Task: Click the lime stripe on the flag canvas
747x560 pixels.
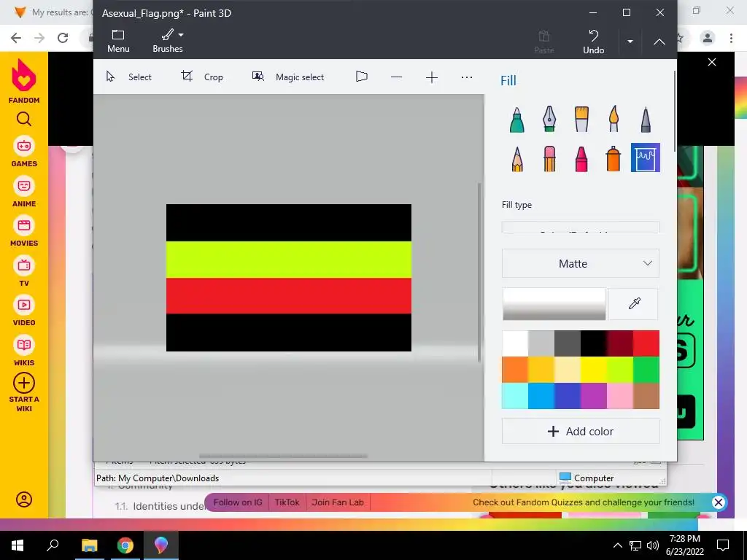Action: coord(289,260)
